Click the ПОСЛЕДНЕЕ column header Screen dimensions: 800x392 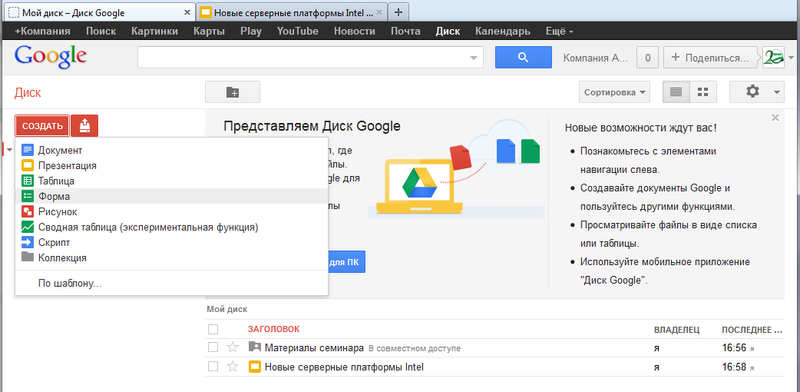click(753, 330)
